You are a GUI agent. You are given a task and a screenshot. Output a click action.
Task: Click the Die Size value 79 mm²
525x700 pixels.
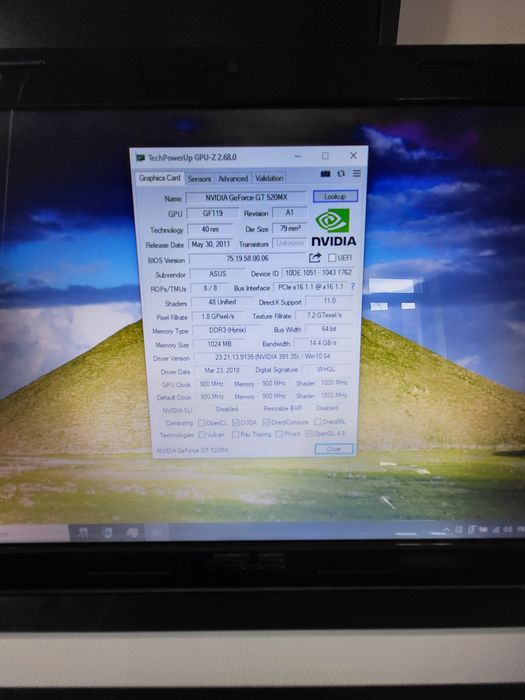290,228
